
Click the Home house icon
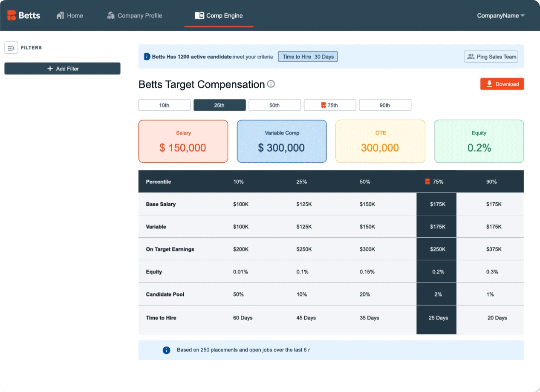(x=60, y=16)
